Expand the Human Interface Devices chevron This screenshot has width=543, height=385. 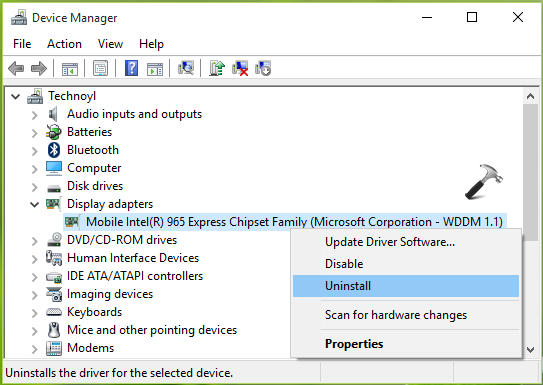[x=34, y=259]
